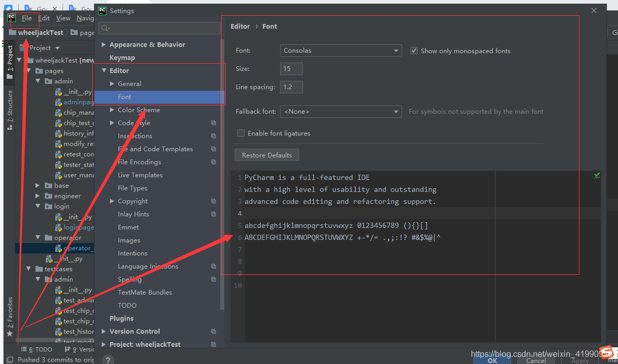Screen dimensions: 618x364
Task: Expand Copyright settings arrow
Action: tap(112, 201)
